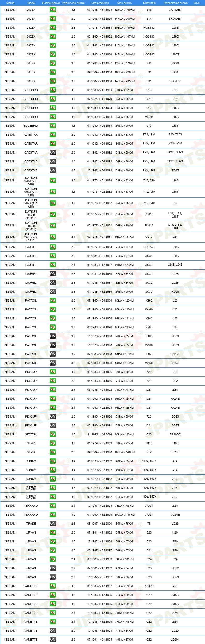Viewport: 205px width, 644px height.
Task: Select petrol icon in Silvia L18E row
Action: click(53, 443)
